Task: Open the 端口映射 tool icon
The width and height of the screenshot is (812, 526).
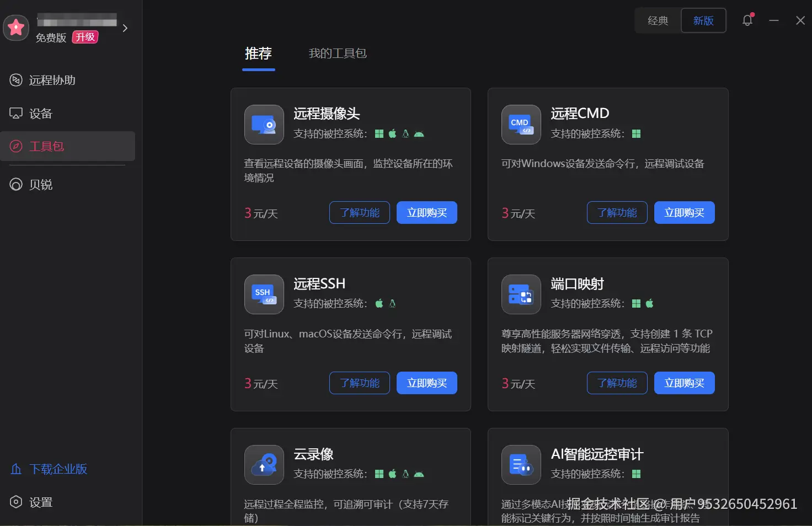Action: point(521,294)
